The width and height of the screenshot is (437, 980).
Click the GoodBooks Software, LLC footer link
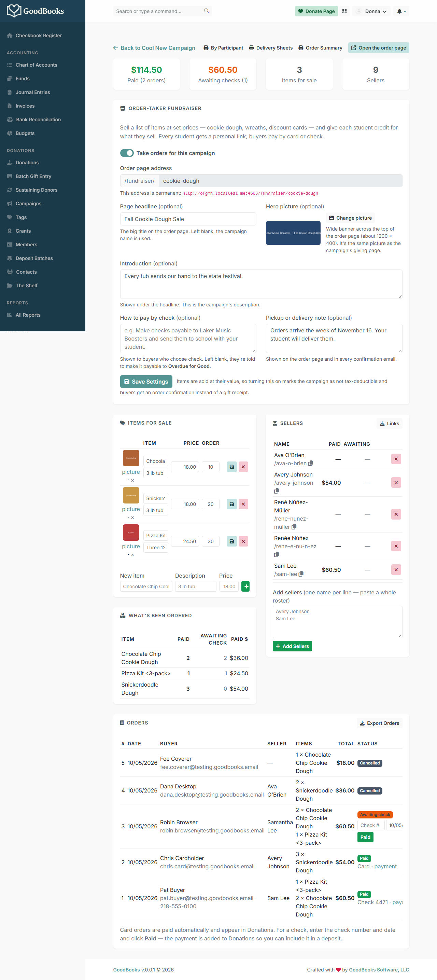coord(379,970)
